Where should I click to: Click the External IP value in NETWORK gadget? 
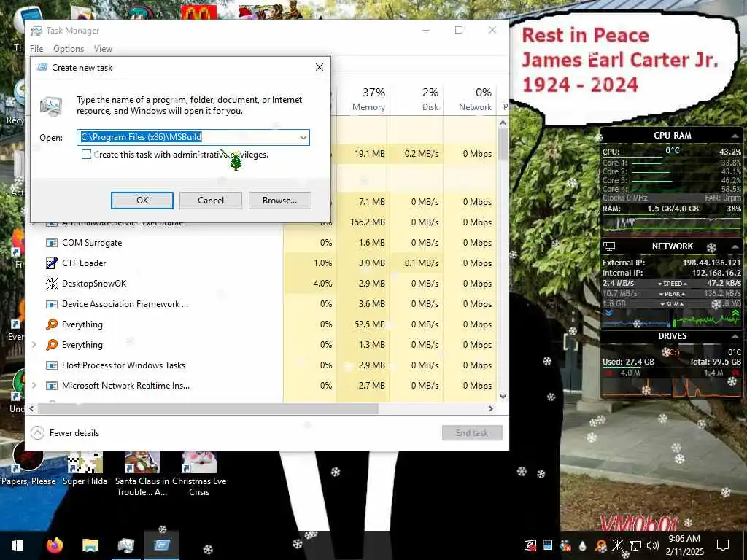pos(711,262)
